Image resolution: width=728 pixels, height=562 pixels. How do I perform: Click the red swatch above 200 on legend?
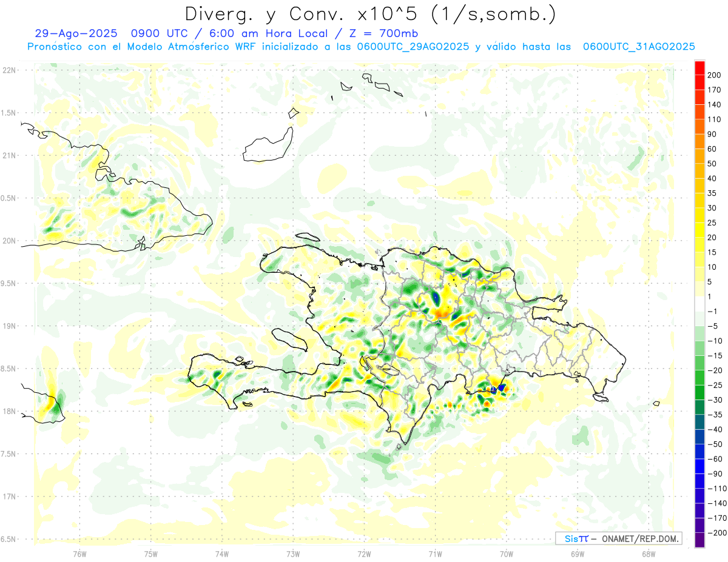click(x=699, y=68)
